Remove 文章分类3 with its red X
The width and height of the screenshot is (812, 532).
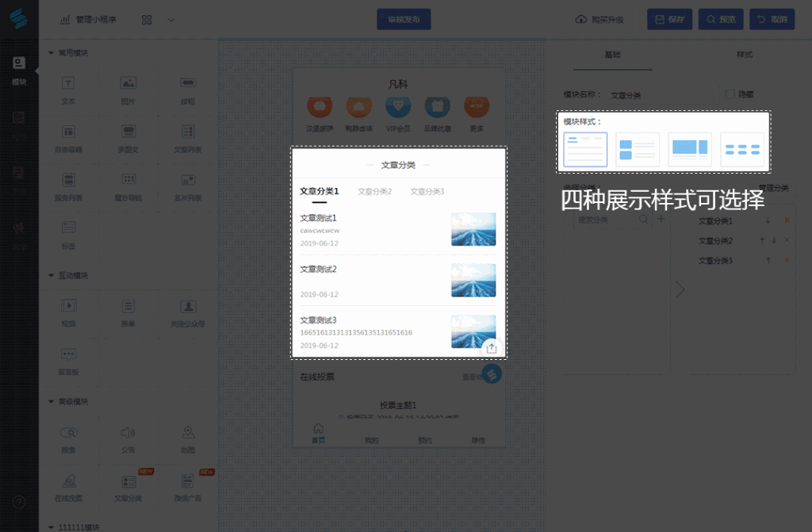[787, 260]
